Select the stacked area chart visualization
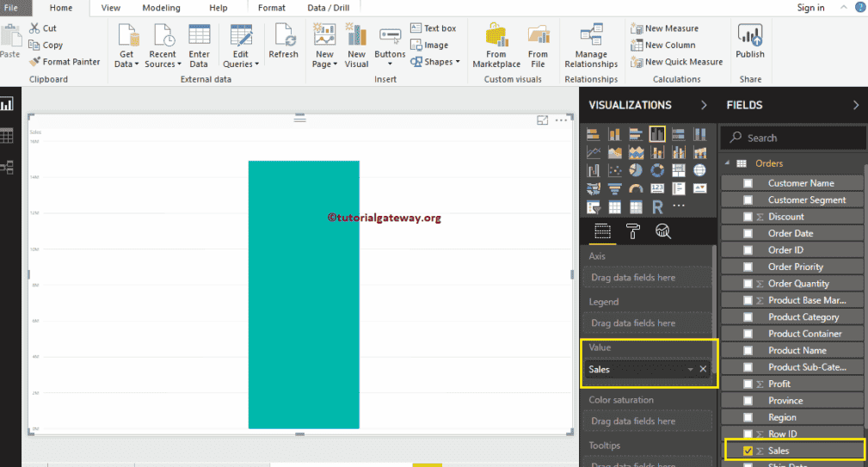The image size is (868, 467). click(x=636, y=152)
